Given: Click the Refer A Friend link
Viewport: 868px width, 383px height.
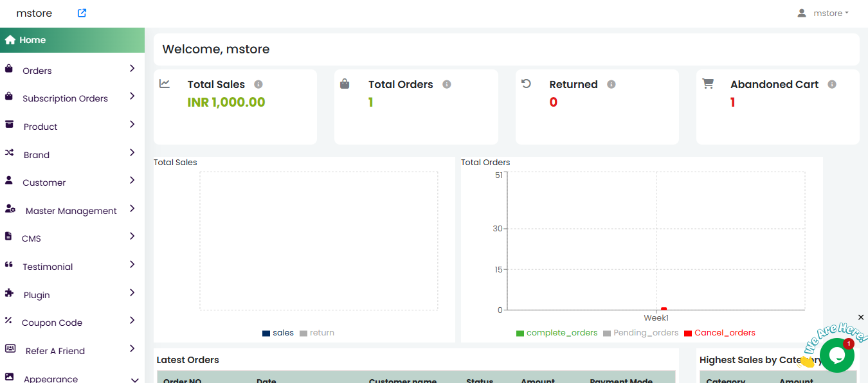Looking at the screenshot, I should tap(55, 351).
